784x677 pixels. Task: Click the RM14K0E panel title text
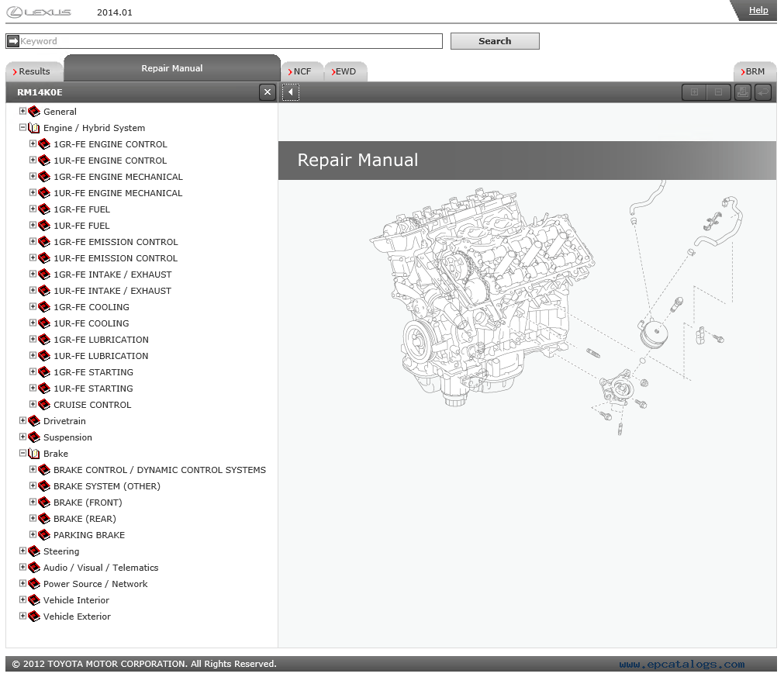click(40, 92)
